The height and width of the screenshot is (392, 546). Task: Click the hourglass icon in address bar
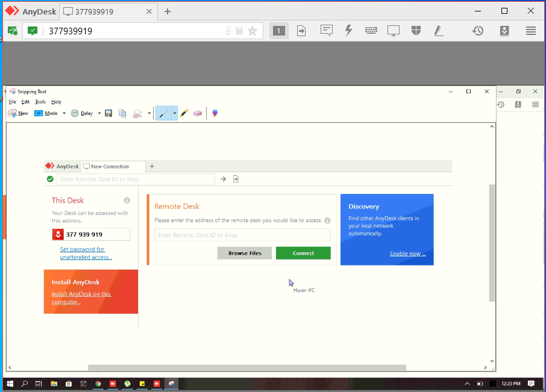point(228,31)
